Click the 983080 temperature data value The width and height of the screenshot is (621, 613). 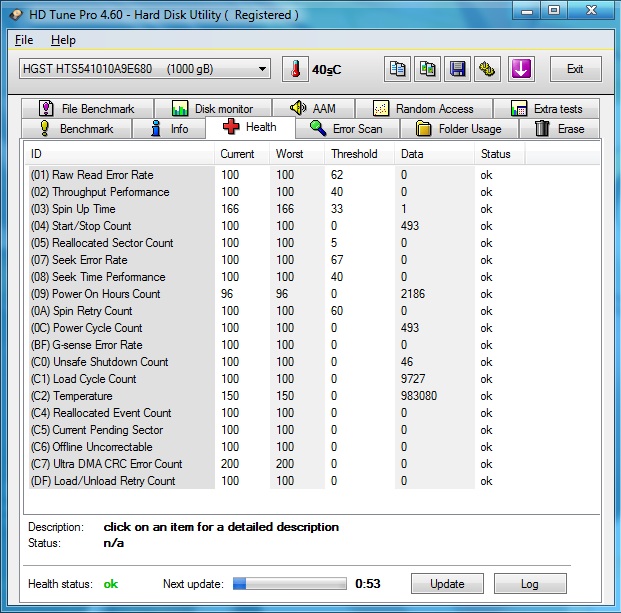pyautogui.click(x=419, y=396)
